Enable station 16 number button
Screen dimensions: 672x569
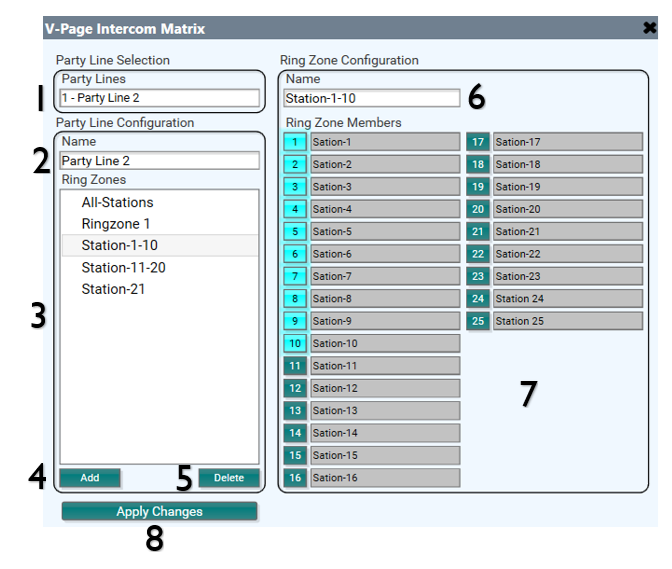(295, 478)
